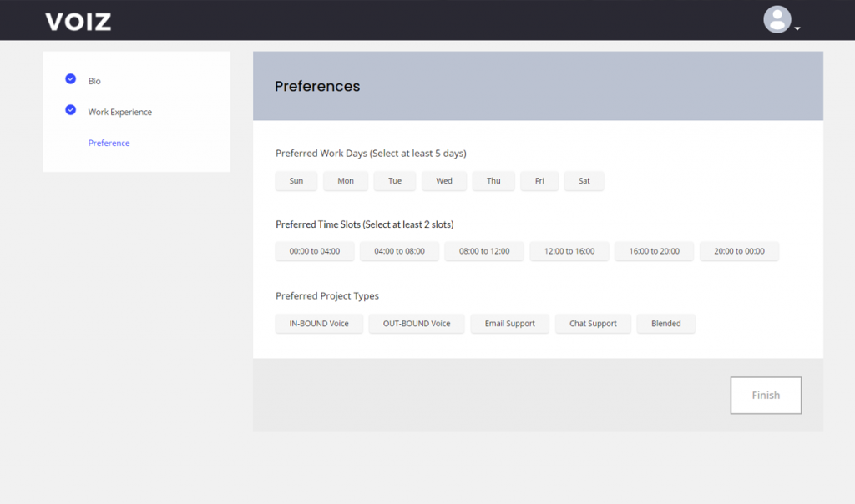Screen dimensions: 855x504
Task: Click the VOIZ logo
Action: [x=78, y=22]
